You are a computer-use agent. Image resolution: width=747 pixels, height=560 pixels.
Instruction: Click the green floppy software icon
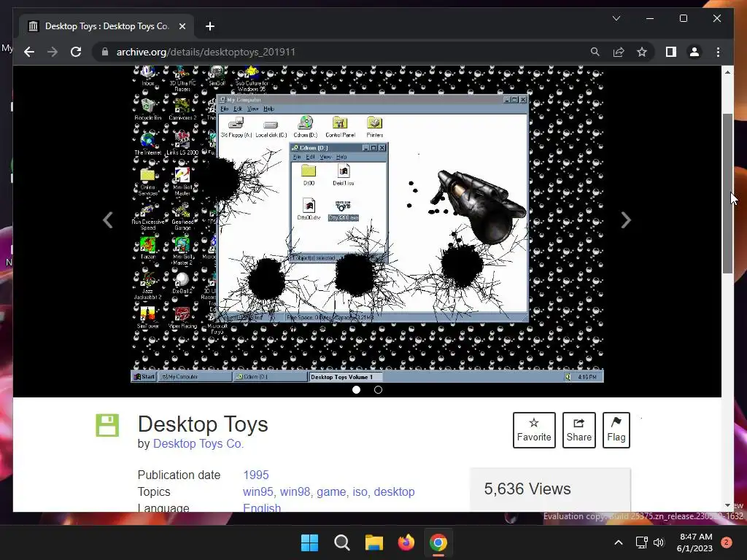click(x=107, y=425)
